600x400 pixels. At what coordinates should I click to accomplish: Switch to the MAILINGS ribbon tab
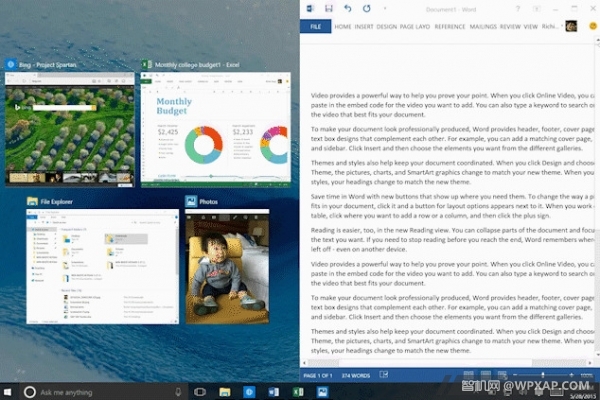coord(483,26)
